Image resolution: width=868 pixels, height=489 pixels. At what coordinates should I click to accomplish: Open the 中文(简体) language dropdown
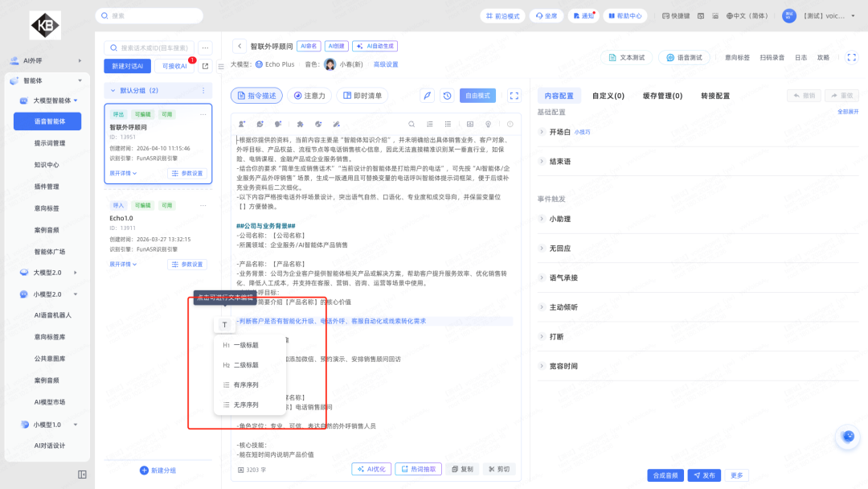[x=747, y=15]
